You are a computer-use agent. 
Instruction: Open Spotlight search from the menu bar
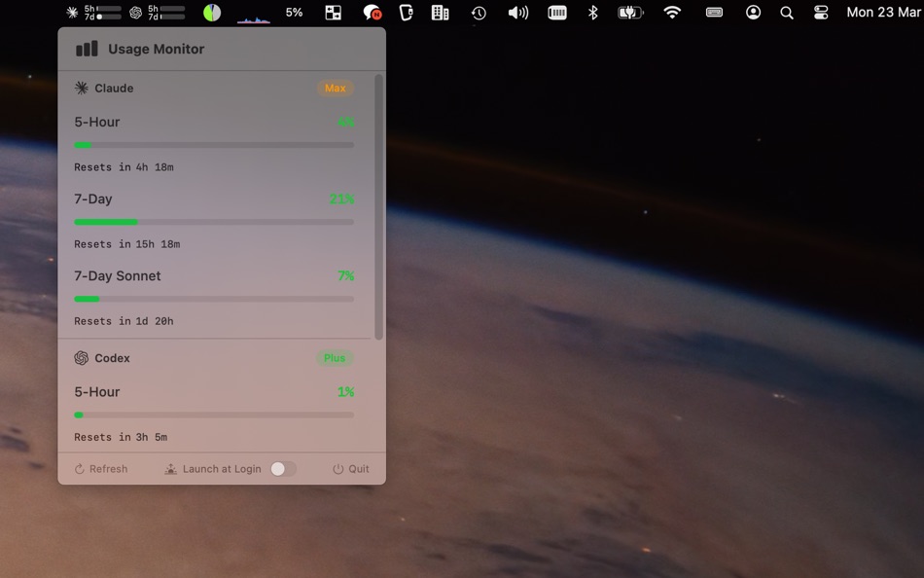pyautogui.click(x=786, y=13)
